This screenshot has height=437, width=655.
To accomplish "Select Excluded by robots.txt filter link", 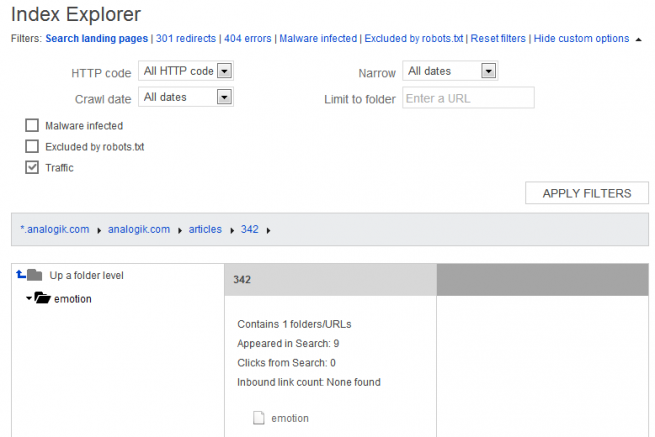I will point(414,38).
